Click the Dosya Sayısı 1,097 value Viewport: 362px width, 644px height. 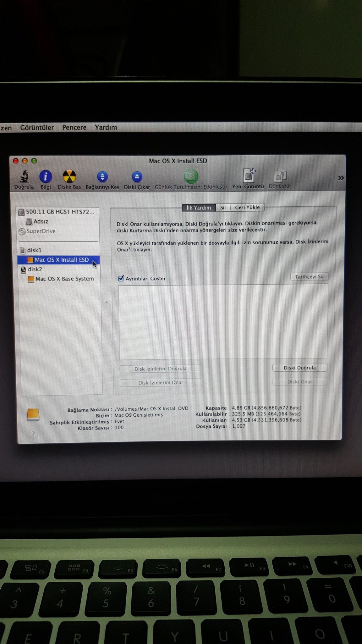pos(239,426)
